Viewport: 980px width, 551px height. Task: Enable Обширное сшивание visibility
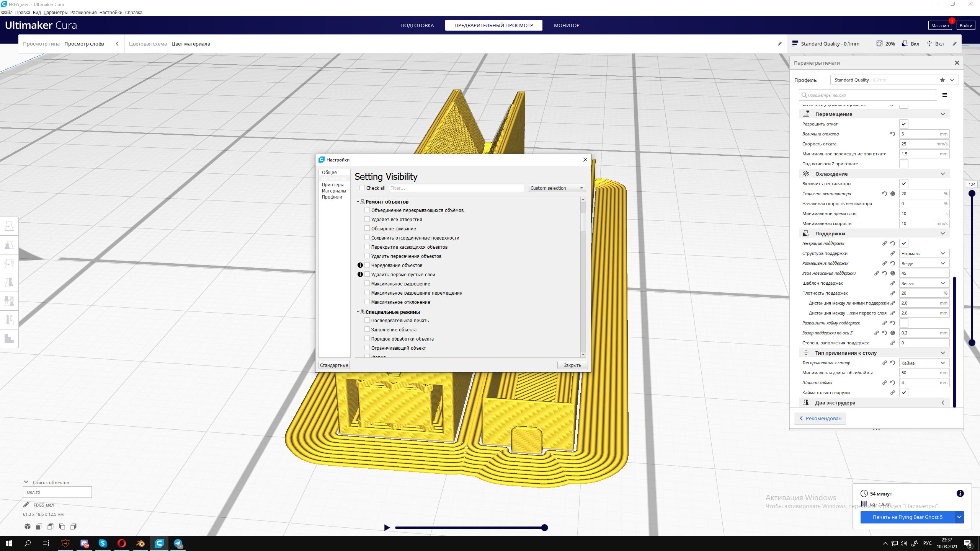click(367, 228)
